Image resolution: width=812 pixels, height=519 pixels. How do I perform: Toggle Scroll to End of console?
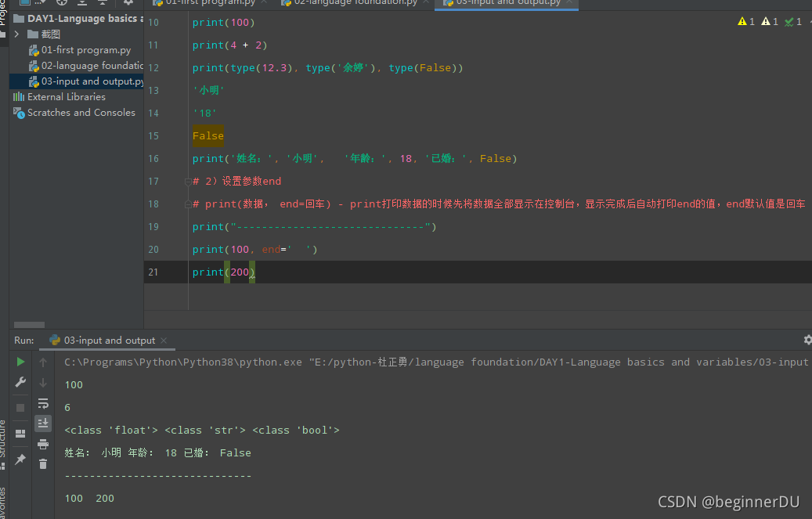43,423
